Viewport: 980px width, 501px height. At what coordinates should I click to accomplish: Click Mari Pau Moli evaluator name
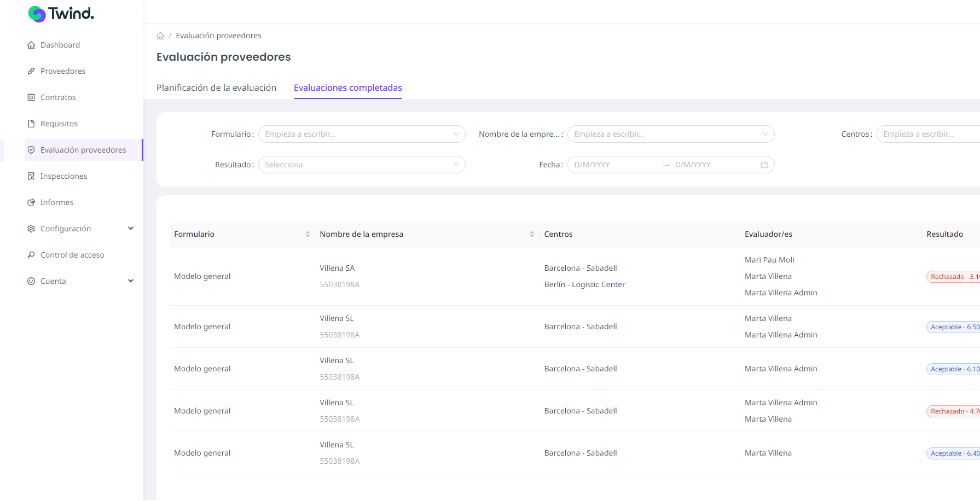pos(769,260)
